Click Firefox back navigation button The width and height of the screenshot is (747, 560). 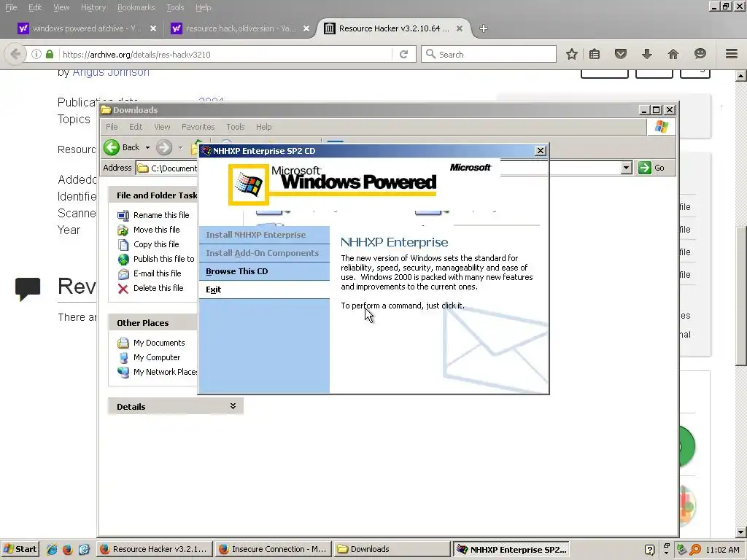pos(15,54)
